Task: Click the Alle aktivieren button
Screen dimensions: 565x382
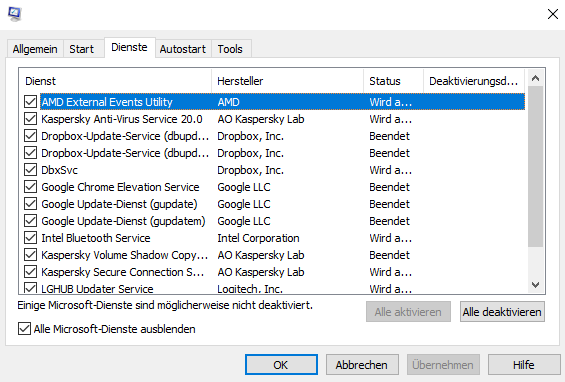Action: 408,312
